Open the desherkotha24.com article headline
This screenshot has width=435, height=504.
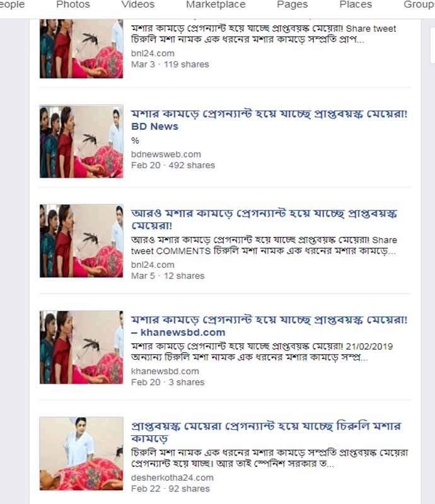[x=266, y=432]
